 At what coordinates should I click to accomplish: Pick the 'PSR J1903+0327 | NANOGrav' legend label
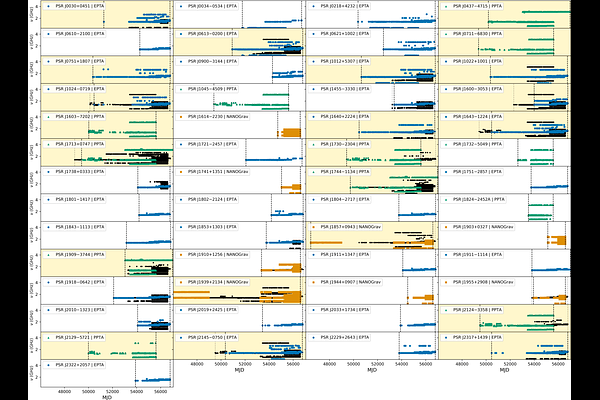coord(483,227)
